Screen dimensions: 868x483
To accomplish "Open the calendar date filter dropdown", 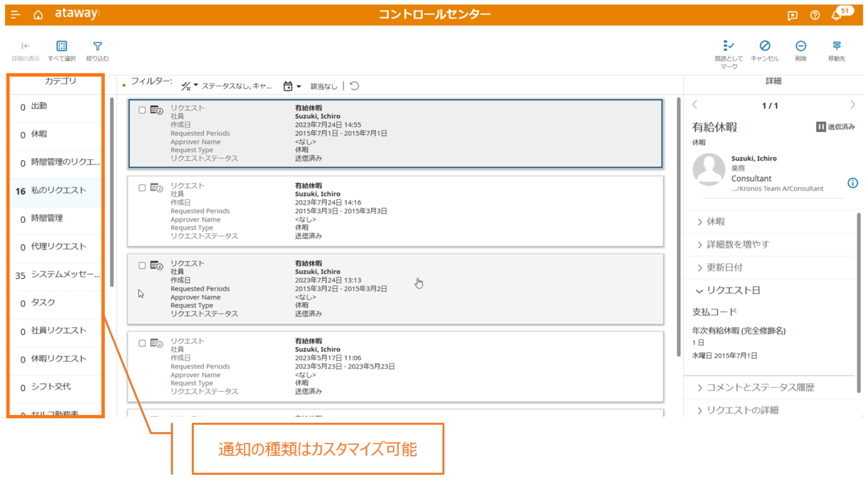I will pos(292,86).
